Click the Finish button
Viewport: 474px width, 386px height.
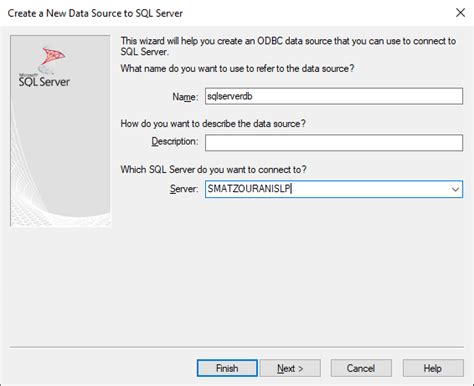pos(227,368)
